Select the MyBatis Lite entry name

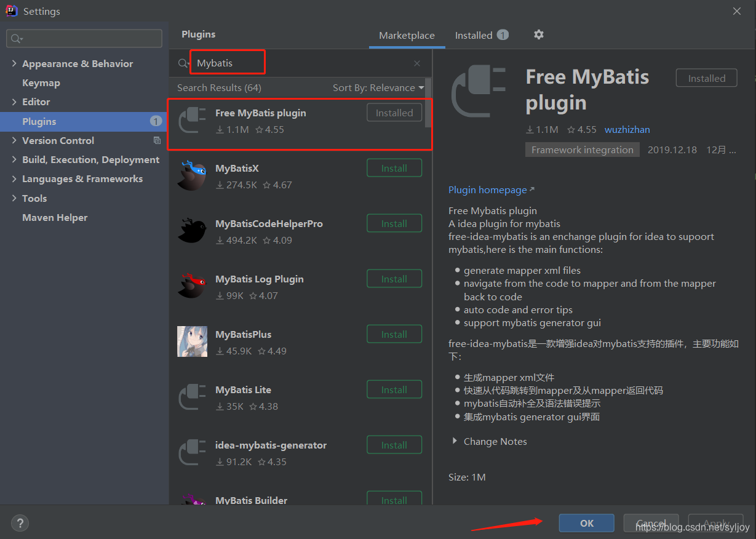coord(243,389)
